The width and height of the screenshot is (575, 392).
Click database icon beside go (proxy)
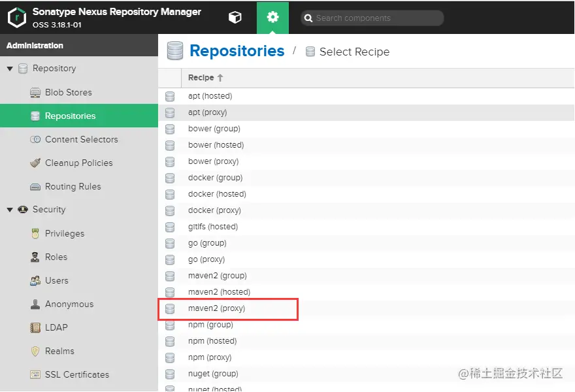coord(170,259)
